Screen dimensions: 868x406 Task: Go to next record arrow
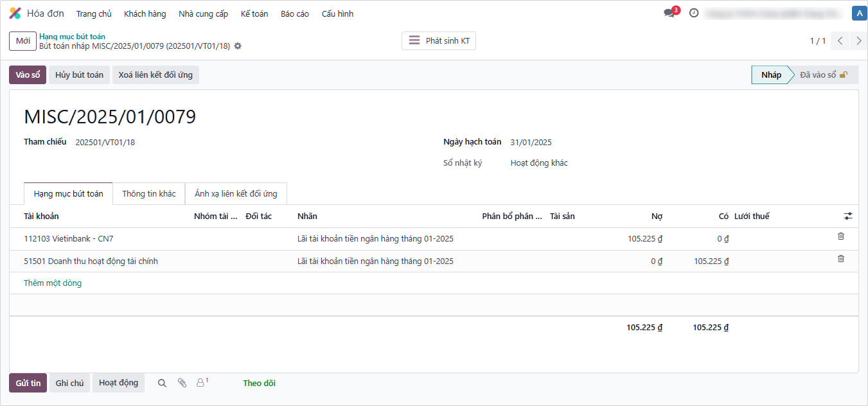tap(859, 41)
